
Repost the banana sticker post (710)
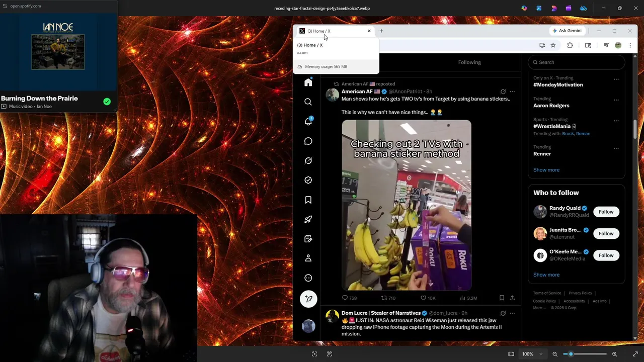point(388,298)
